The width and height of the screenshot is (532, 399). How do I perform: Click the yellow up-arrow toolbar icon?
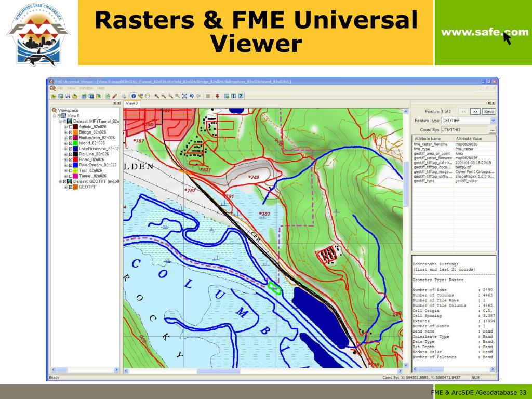click(x=75, y=96)
